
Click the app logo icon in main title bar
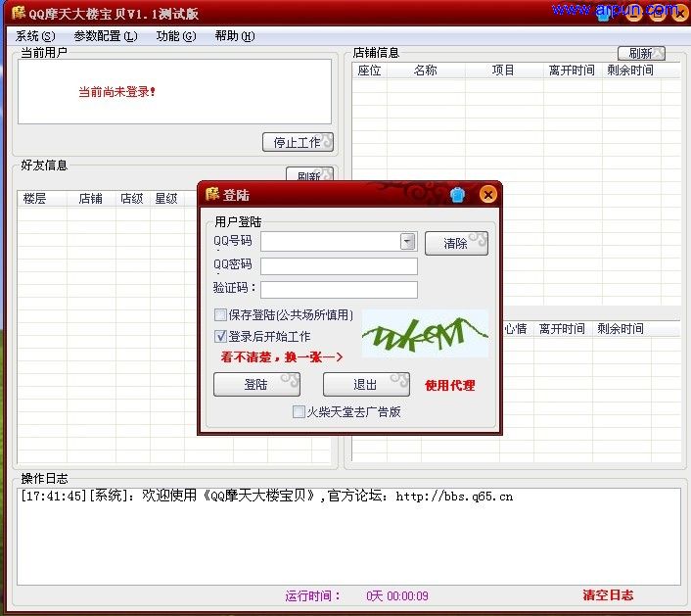[18, 13]
